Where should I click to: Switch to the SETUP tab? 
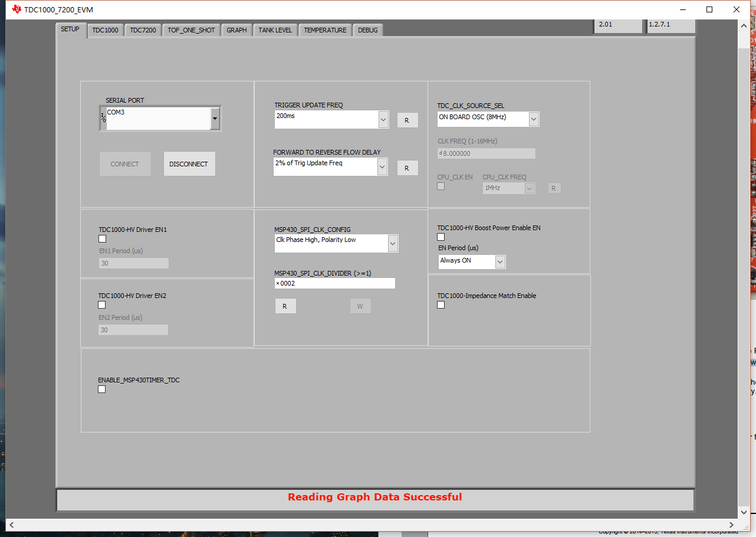(x=70, y=30)
